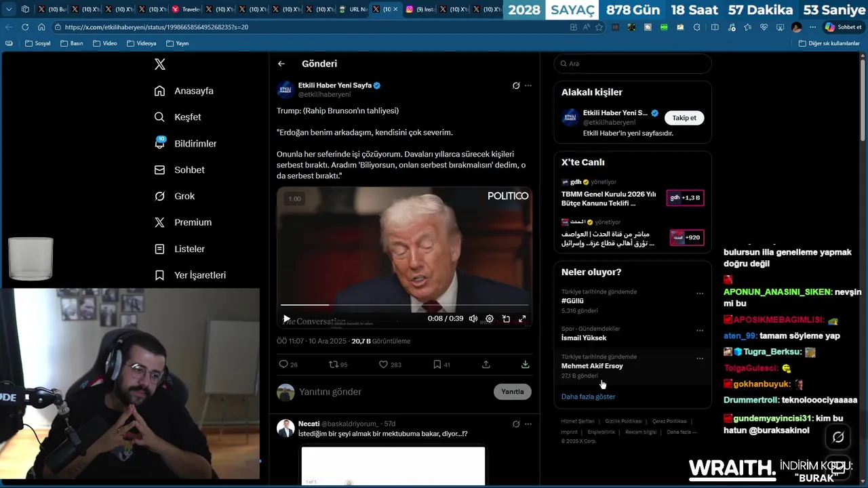Open Videoya bookmarks folder
This screenshot has width=868, height=488.
pos(141,43)
